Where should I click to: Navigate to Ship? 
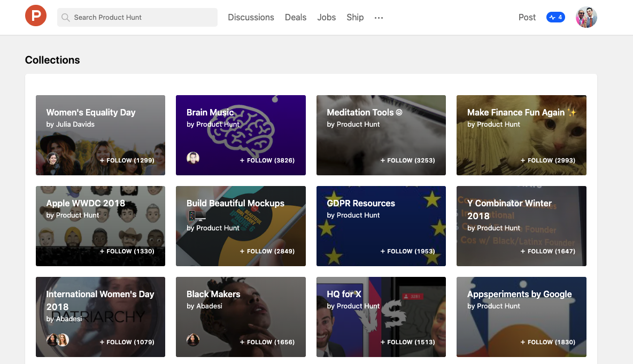[x=355, y=17]
